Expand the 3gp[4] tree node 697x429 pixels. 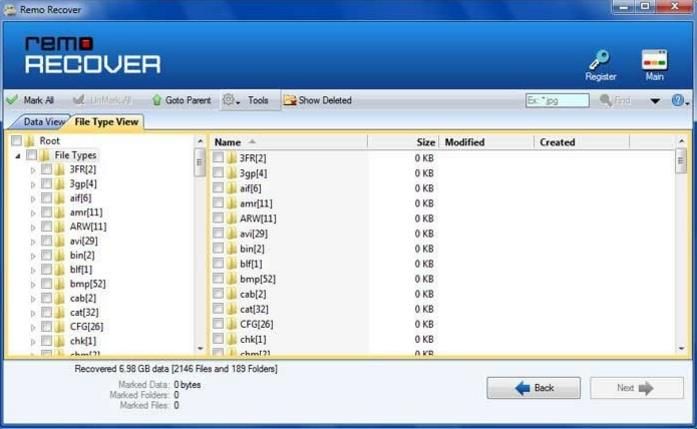(x=33, y=185)
